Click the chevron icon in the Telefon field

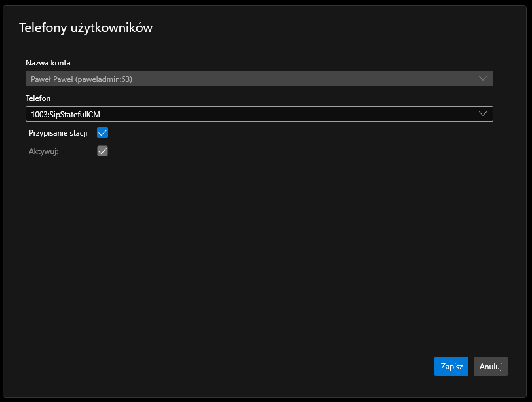pyautogui.click(x=483, y=114)
